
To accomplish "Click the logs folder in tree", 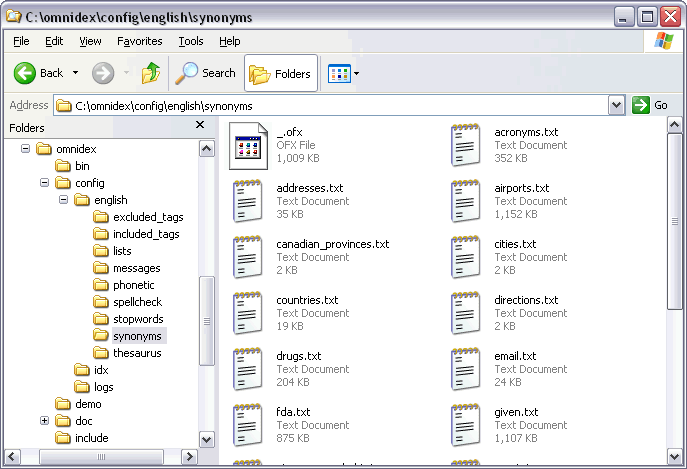I will tap(94, 387).
